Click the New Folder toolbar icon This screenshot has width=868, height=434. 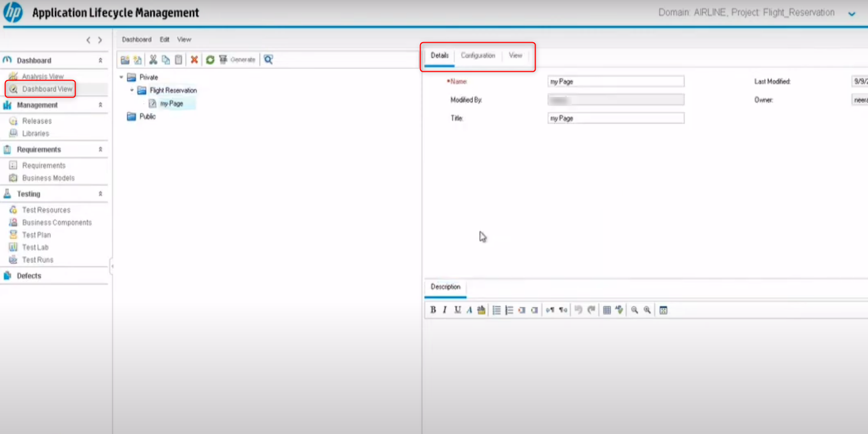(125, 60)
